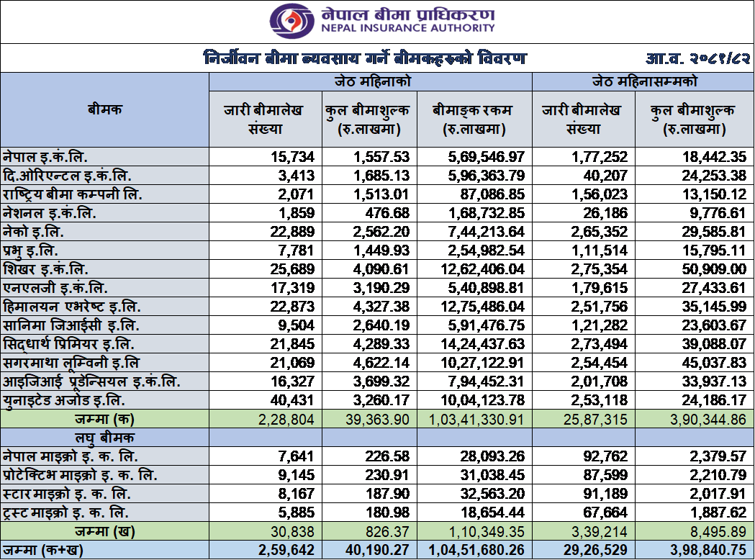Select cell value 2,53,118
755x560 pixels.
click(x=600, y=401)
